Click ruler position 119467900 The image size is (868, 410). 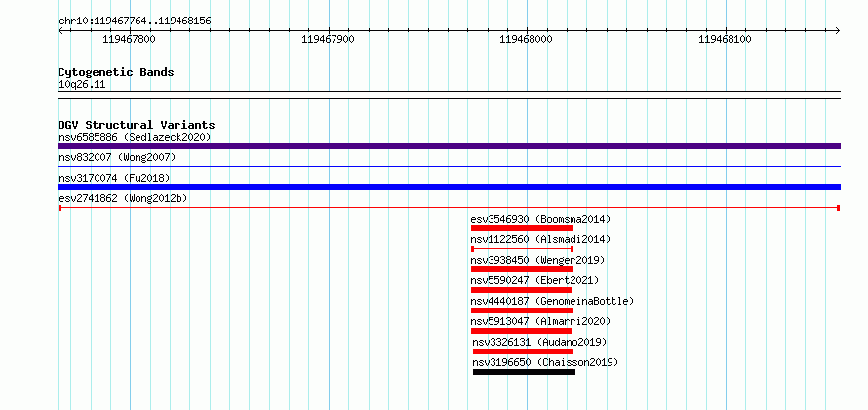point(328,39)
